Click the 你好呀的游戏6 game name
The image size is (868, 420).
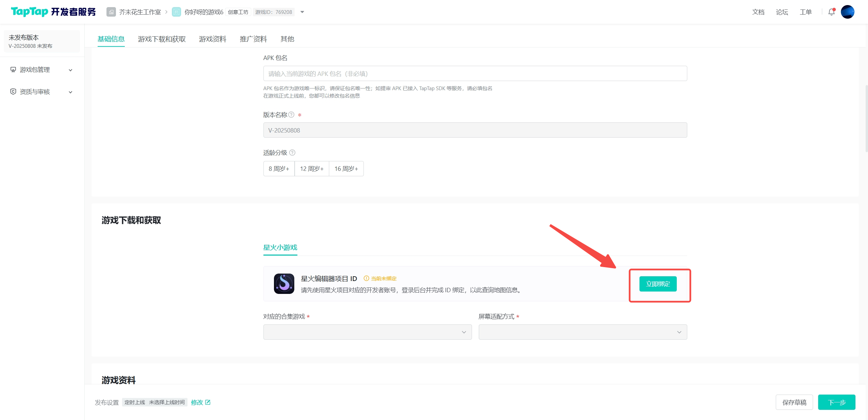click(x=204, y=12)
